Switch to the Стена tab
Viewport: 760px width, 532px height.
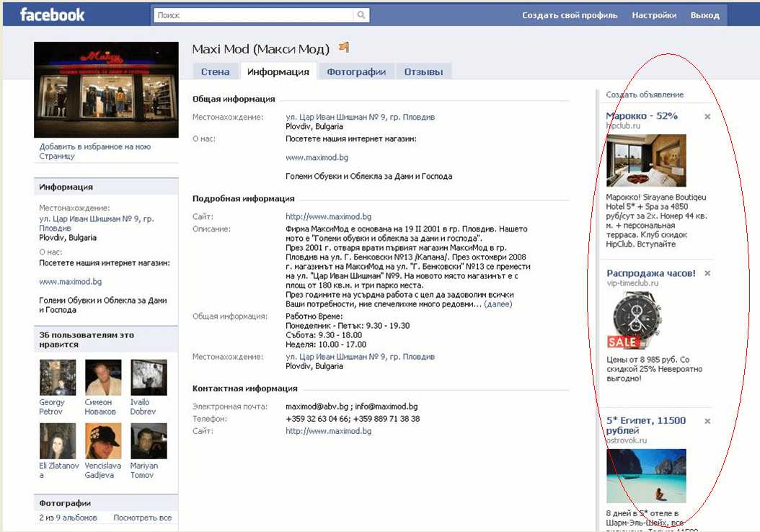pyautogui.click(x=215, y=71)
